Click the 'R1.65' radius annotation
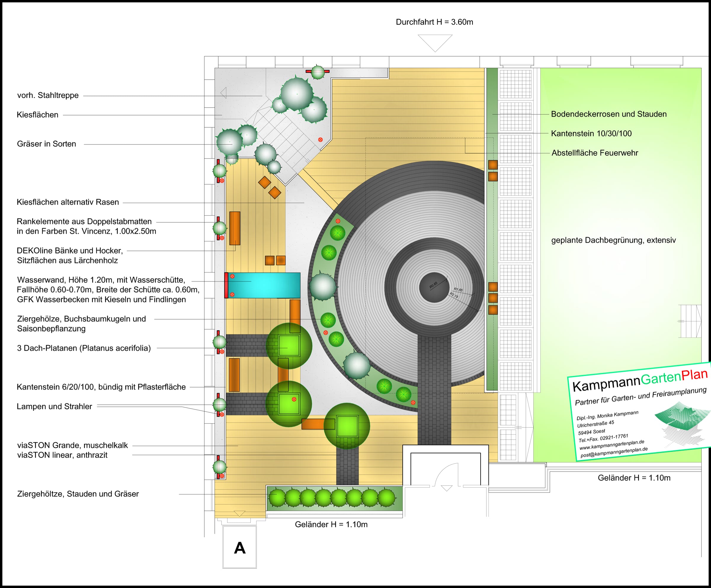The width and height of the screenshot is (711, 588). 458,290
